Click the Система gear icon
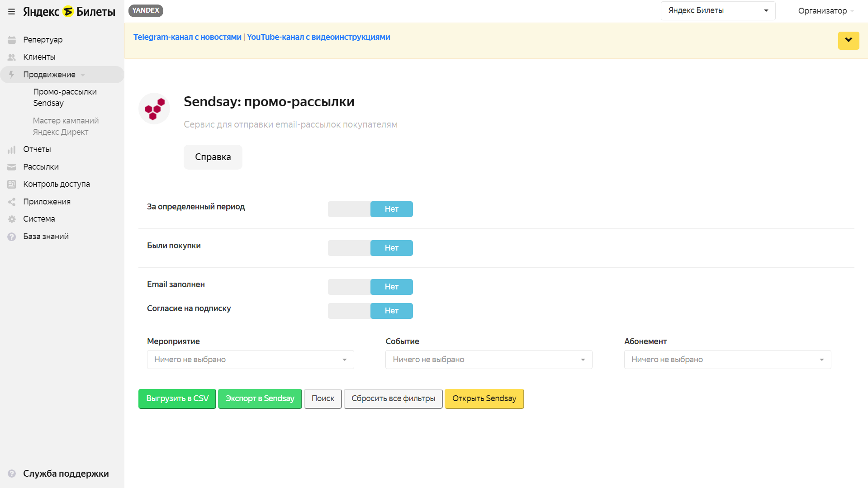 pyautogui.click(x=12, y=219)
